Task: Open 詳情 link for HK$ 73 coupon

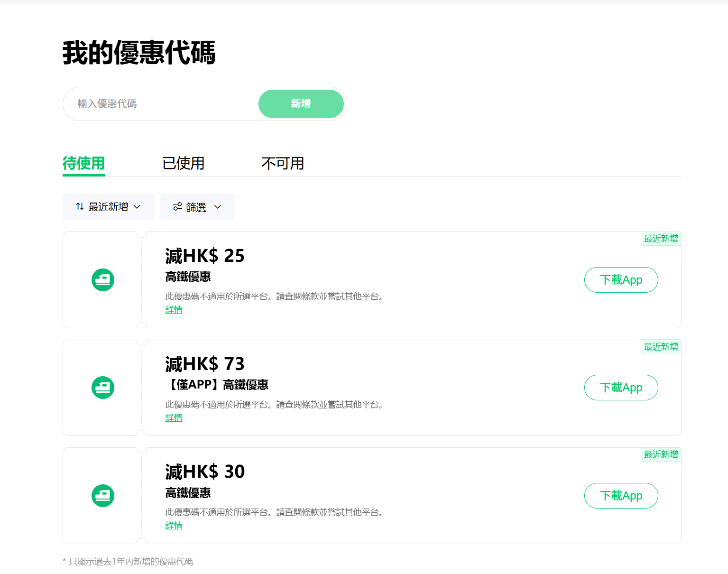Action: pyautogui.click(x=174, y=418)
